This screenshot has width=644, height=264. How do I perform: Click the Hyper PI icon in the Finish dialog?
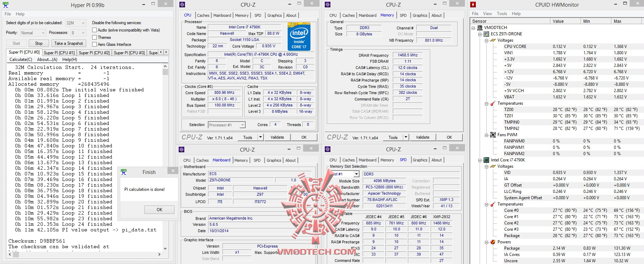tap(124, 172)
